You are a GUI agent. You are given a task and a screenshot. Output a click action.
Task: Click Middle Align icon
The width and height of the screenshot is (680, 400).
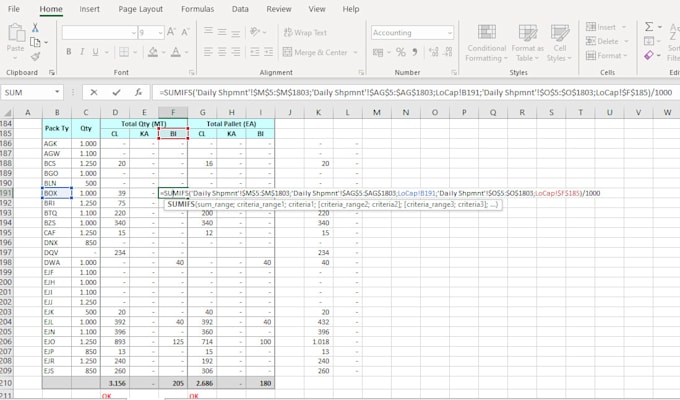pos(222,31)
